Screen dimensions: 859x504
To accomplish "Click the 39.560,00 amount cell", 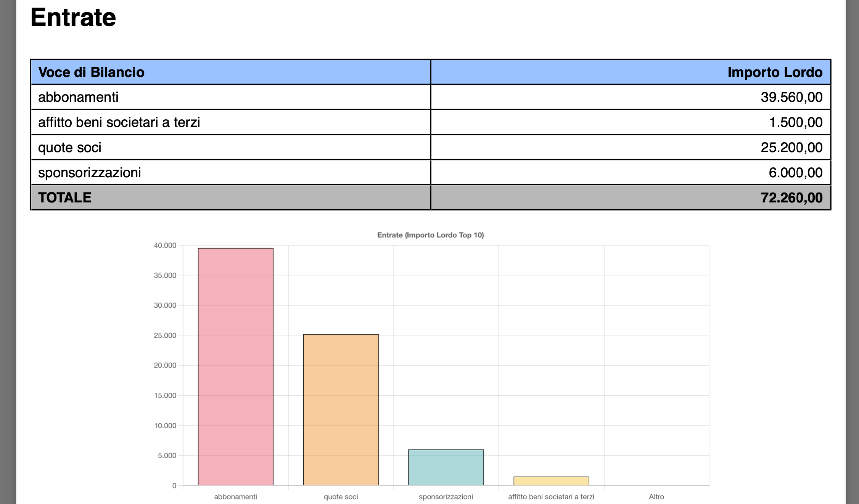I will pos(791,97).
